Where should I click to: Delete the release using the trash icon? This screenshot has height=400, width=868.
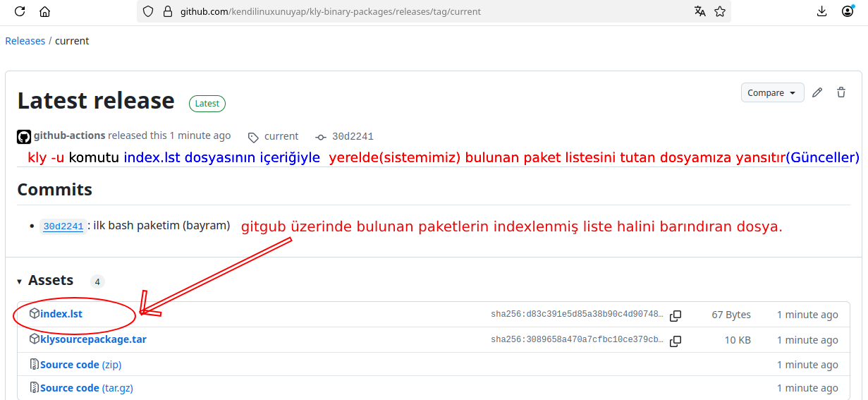point(841,92)
